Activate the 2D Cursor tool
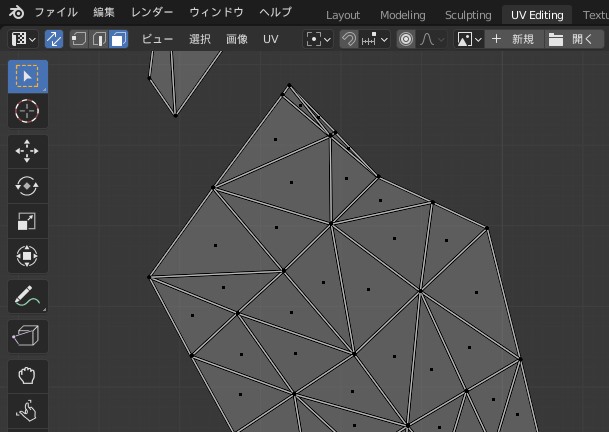 (x=27, y=111)
